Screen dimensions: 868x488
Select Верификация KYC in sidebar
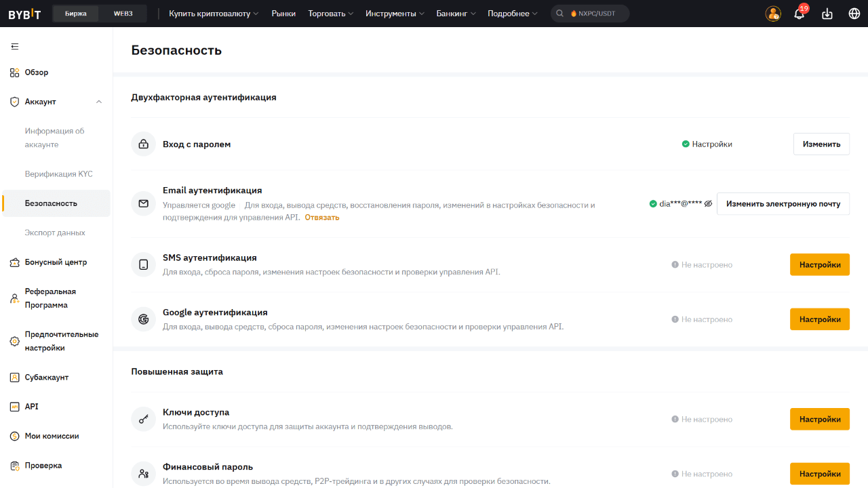click(x=58, y=174)
